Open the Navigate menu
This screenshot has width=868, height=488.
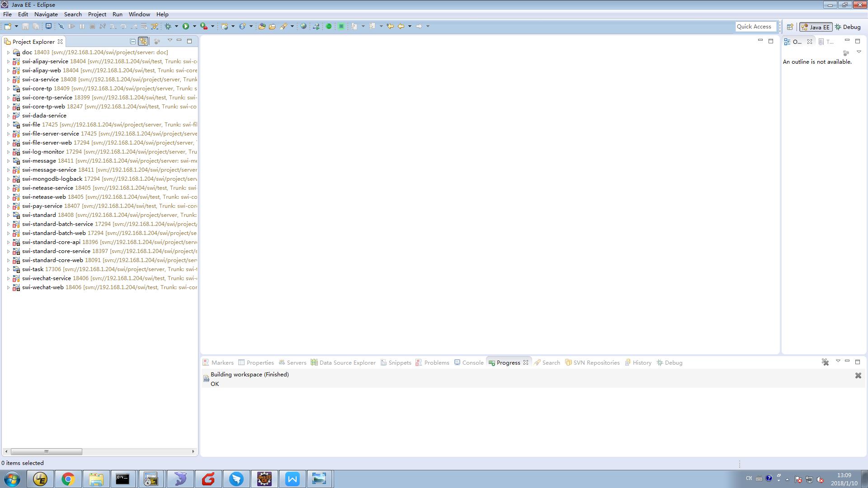click(46, 14)
